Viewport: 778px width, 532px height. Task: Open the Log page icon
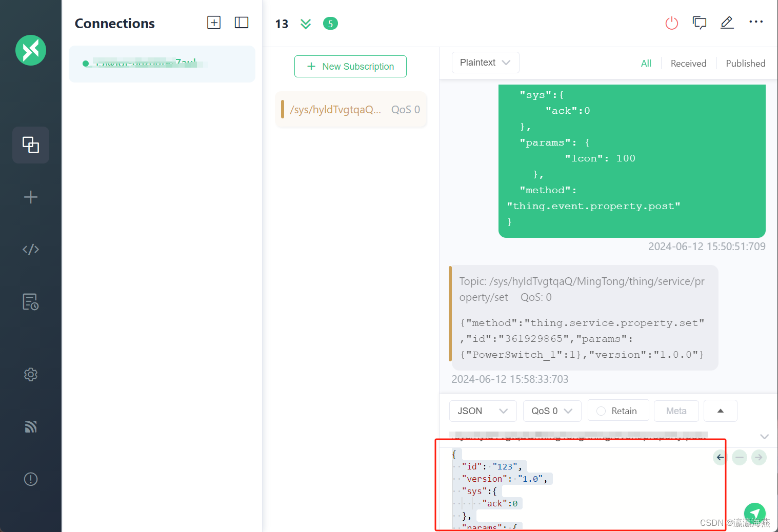[x=31, y=302]
